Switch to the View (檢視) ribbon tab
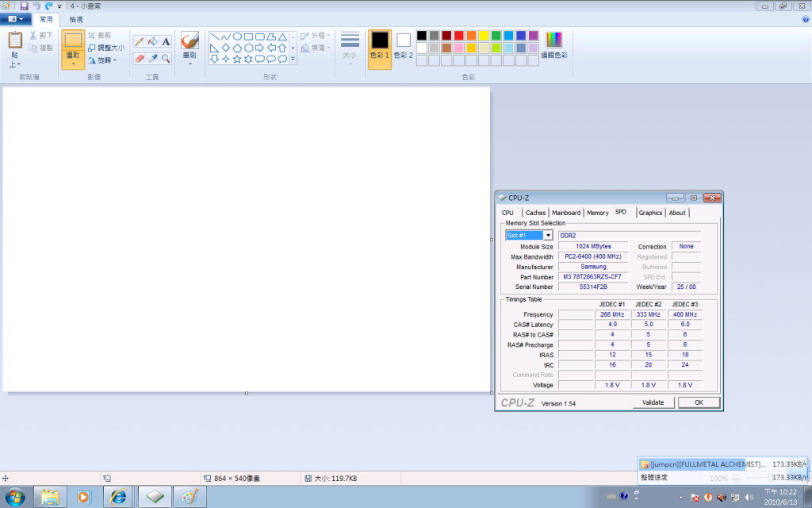812x508 pixels. click(75, 18)
